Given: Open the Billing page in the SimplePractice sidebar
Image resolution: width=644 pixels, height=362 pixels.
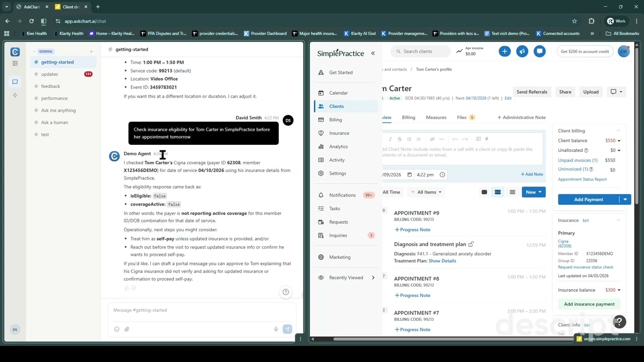Looking at the screenshot, I should tap(336, 120).
